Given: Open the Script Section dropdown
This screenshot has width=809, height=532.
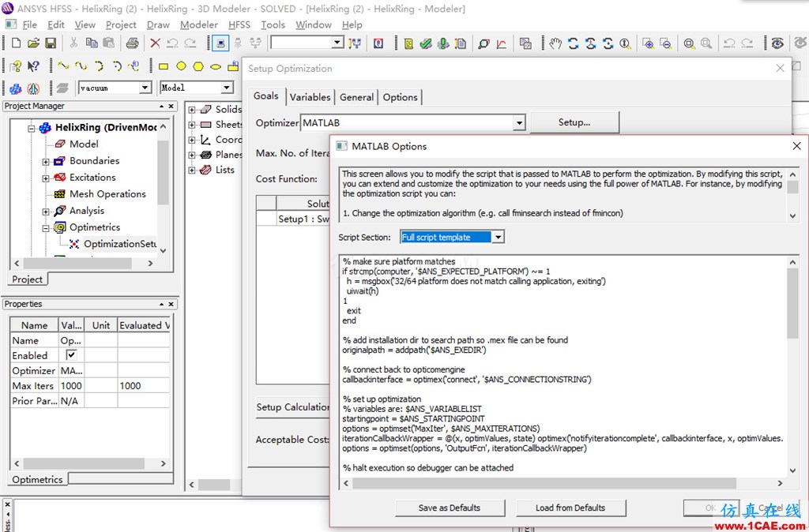Looking at the screenshot, I should pos(498,237).
